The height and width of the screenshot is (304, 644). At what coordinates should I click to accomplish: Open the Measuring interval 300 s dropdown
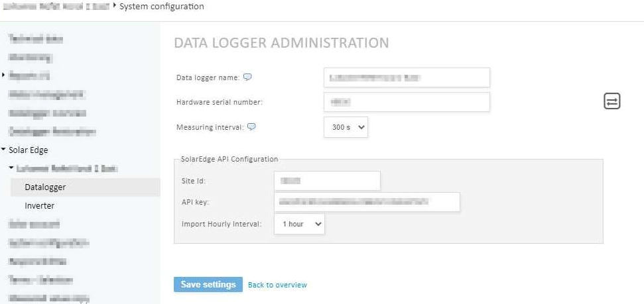pos(346,127)
